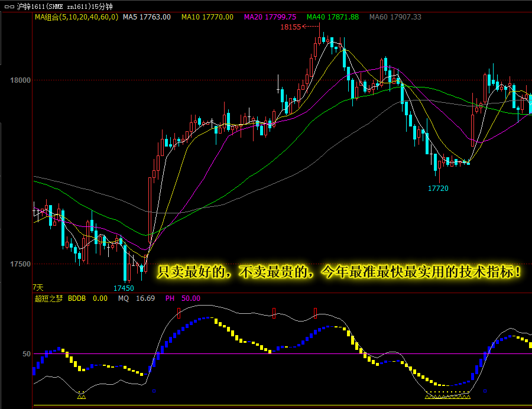532x409 pixels.
Task: Click the first red sell-signal box
Action: point(179,313)
